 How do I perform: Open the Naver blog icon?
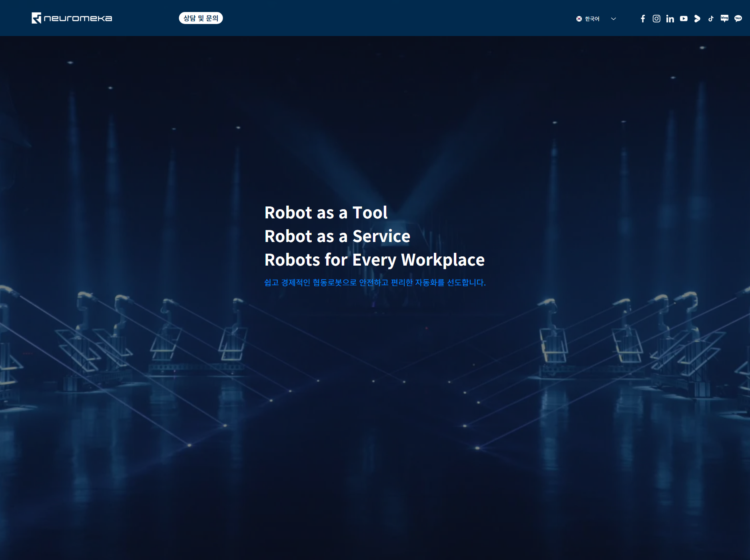pyautogui.click(x=724, y=18)
